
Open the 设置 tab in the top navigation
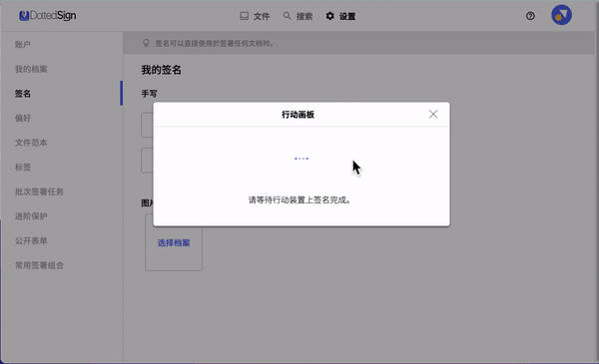pyautogui.click(x=340, y=16)
